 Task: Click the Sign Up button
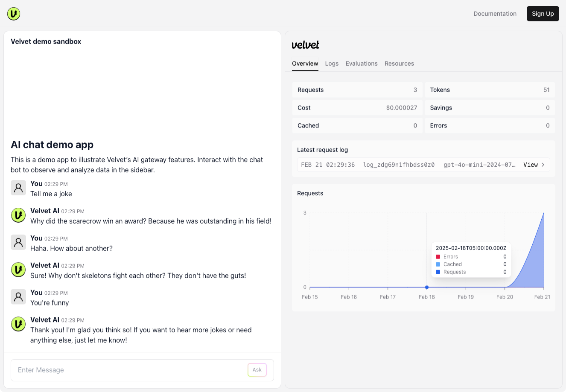(543, 14)
